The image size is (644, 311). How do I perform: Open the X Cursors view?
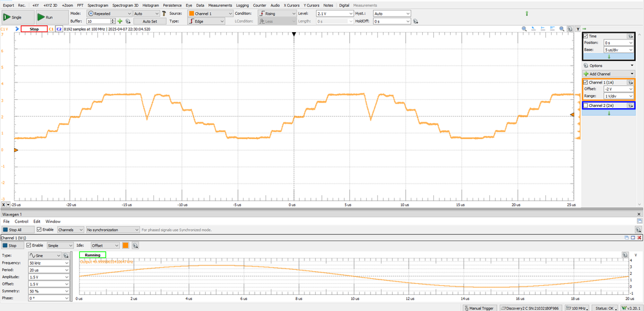[x=291, y=5]
